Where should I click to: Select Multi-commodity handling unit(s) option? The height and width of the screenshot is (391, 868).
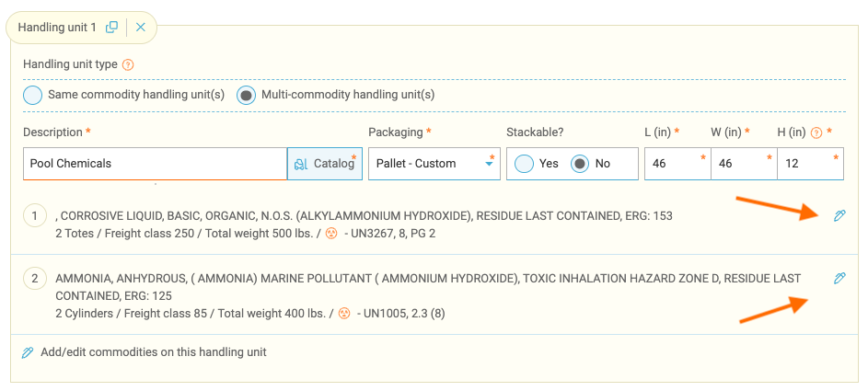click(246, 95)
